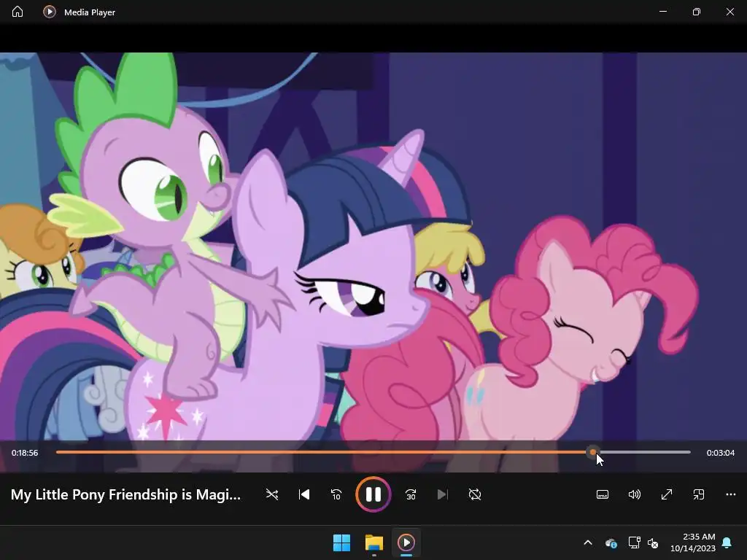Switch to mini player view

(698, 494)
